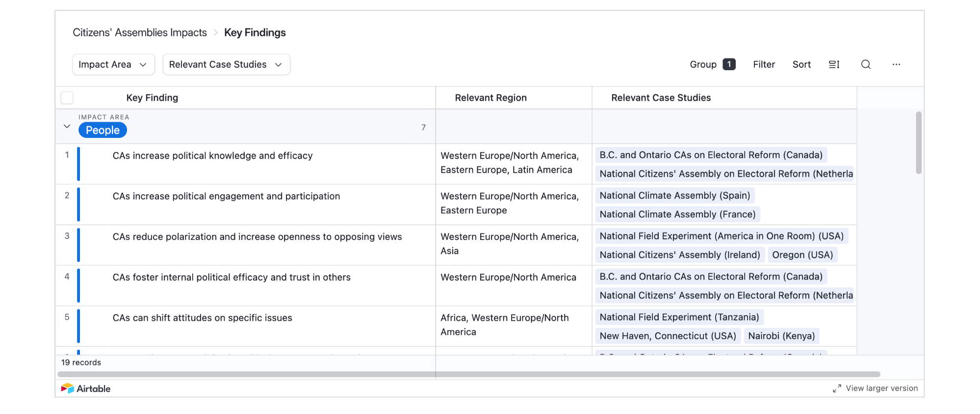Click the Group button
This screenshot has height=414, width=980.
tap(703, 64)
